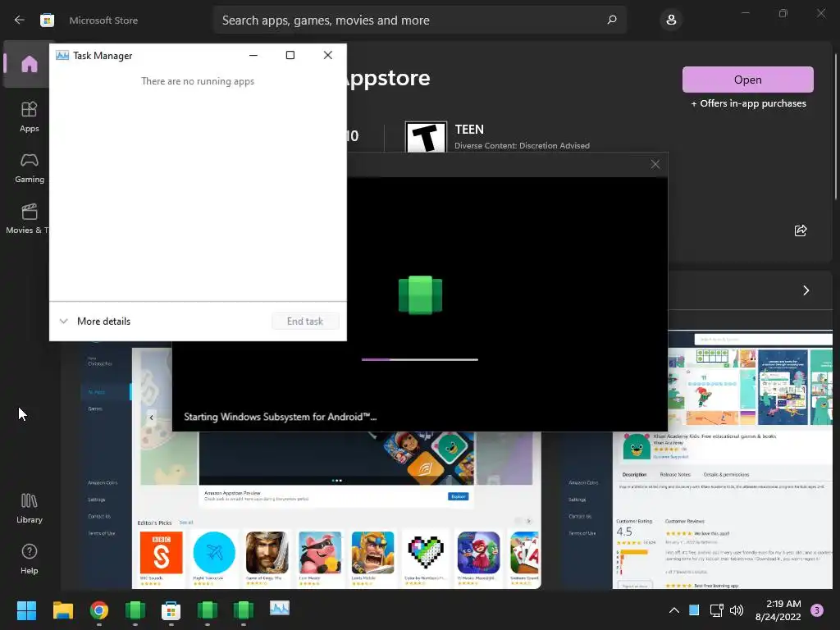The image size is (840, 630).
Task: Click End task in Task Manager
Action: 305,322
